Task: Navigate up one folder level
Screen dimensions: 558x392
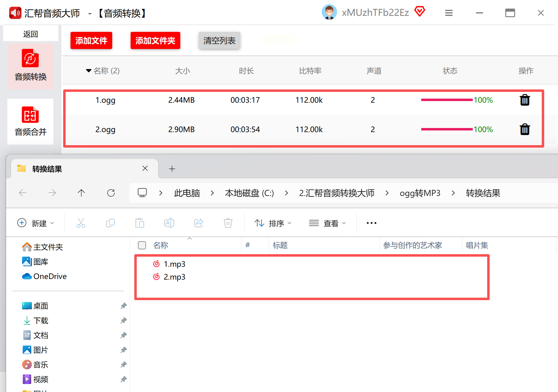Action: click(x=81, y=193)
